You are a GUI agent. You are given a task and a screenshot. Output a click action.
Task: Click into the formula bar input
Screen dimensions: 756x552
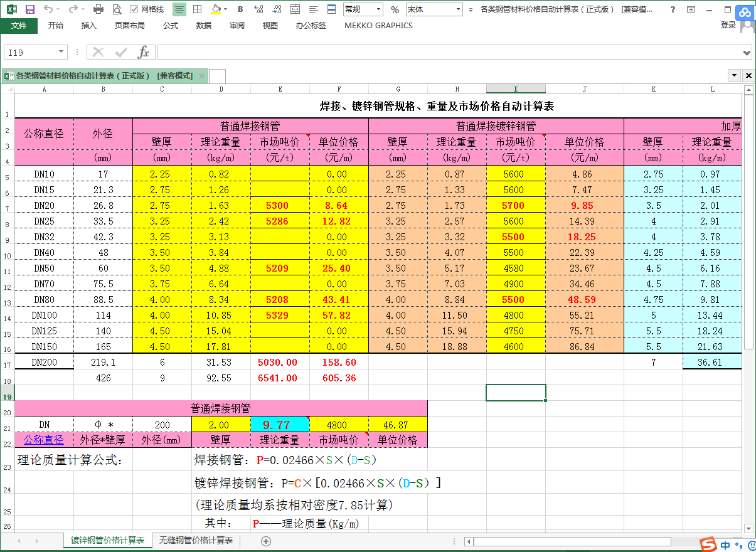(449, 52)
